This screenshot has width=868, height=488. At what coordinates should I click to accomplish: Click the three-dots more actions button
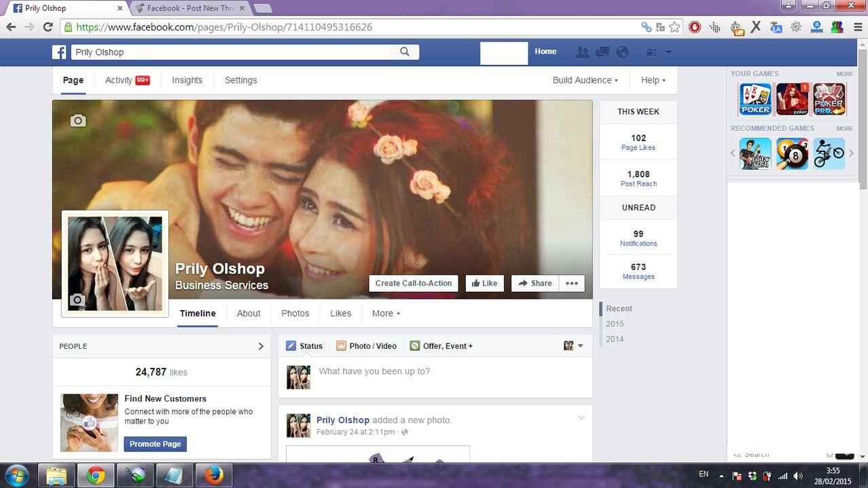point(572,284)
